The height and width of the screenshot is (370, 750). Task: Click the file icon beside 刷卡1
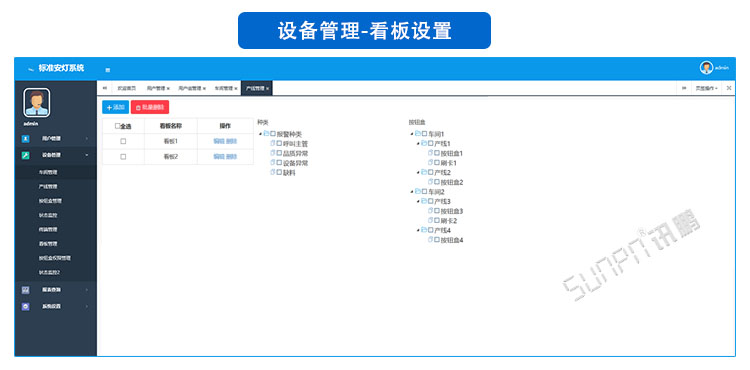click(x=430, y=163)
